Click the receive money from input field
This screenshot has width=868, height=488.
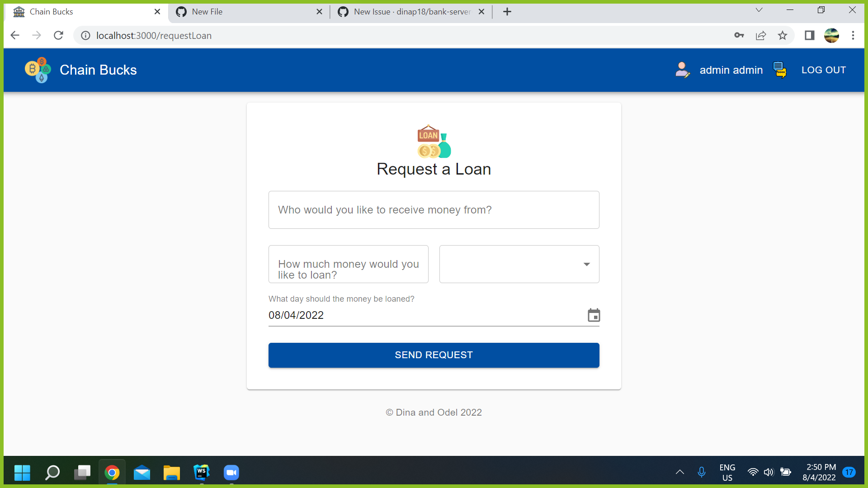[434, 209]
